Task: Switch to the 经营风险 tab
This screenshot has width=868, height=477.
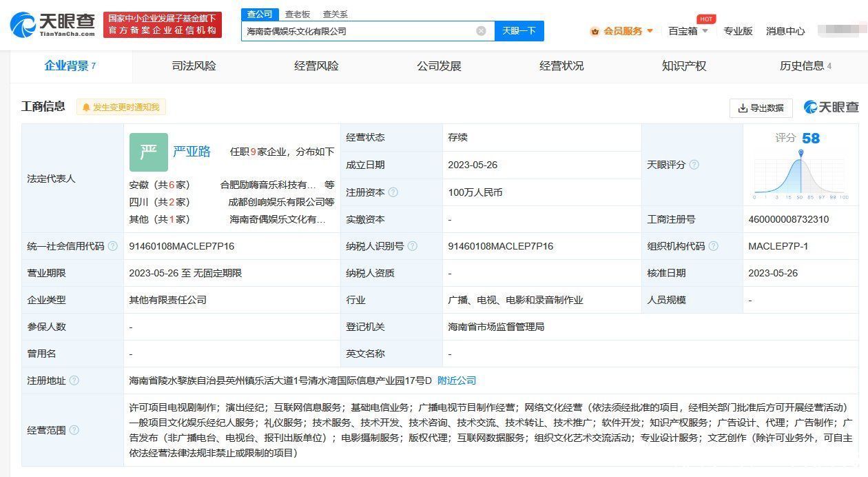Action: click(x=316, y=66)
